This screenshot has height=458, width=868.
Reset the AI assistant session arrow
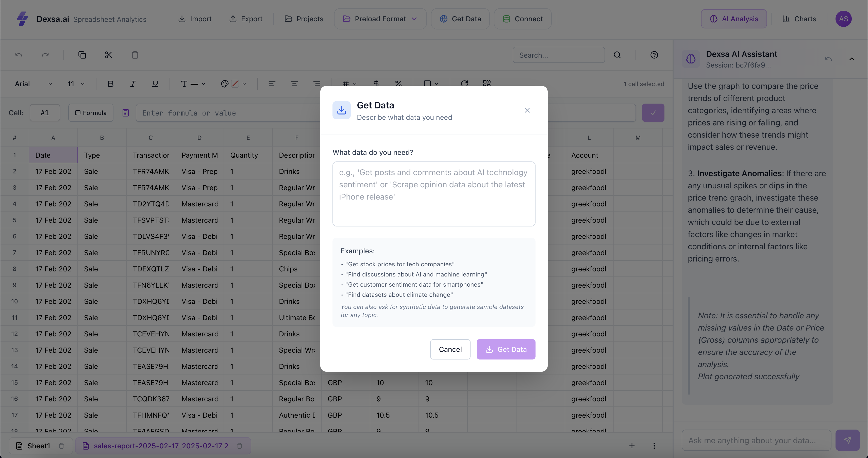[828, 59]
